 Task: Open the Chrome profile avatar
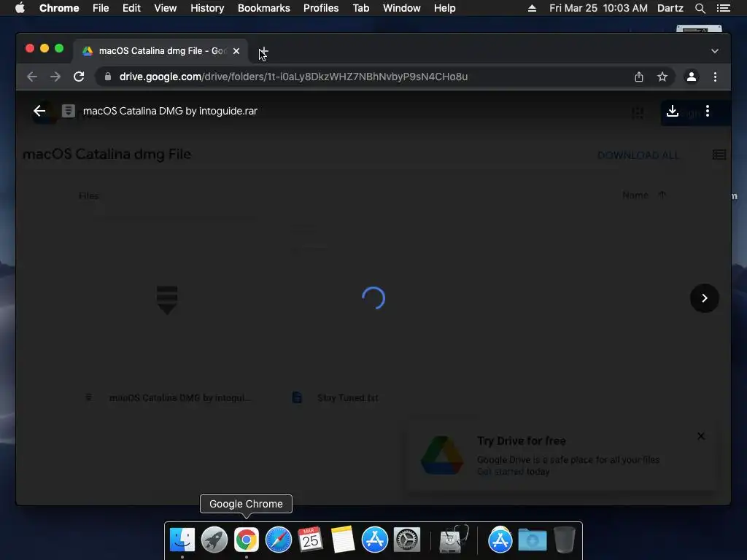click(692, 77)
